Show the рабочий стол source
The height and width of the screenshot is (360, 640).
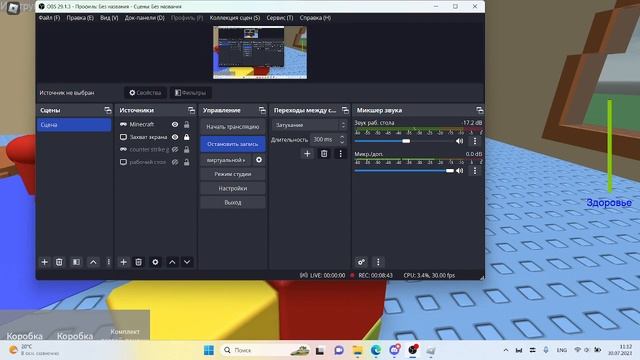[175, 162]
